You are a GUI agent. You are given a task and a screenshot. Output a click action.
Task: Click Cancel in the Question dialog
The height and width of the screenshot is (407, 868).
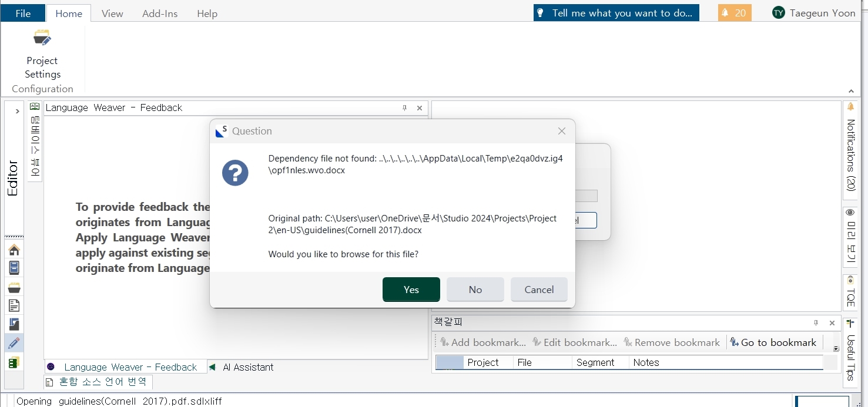click(x=539, y=290)
